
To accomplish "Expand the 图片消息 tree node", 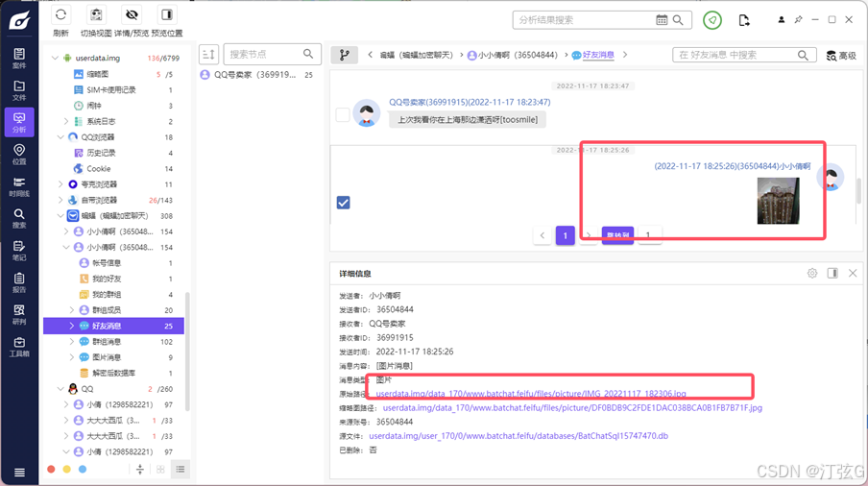I will pyautogui.click(x=71, y=357).
